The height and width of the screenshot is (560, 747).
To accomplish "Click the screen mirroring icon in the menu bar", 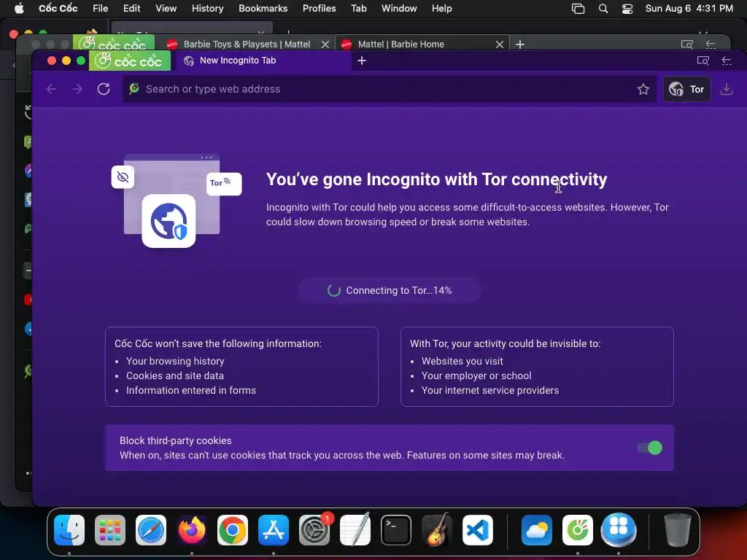I will tap(578, 8).
